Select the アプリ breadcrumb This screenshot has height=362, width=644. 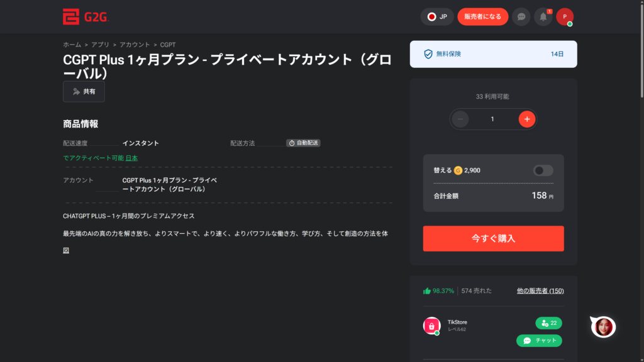pyautogui.click(x=100, y=45)
